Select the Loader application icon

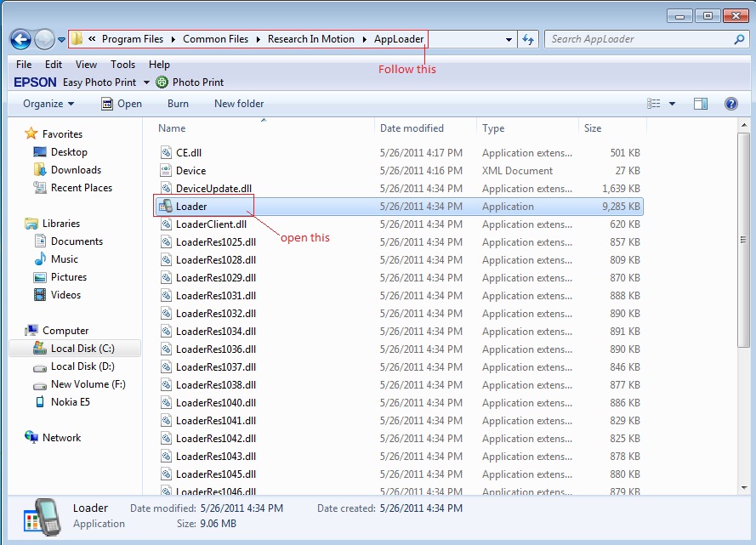point(166,207)
